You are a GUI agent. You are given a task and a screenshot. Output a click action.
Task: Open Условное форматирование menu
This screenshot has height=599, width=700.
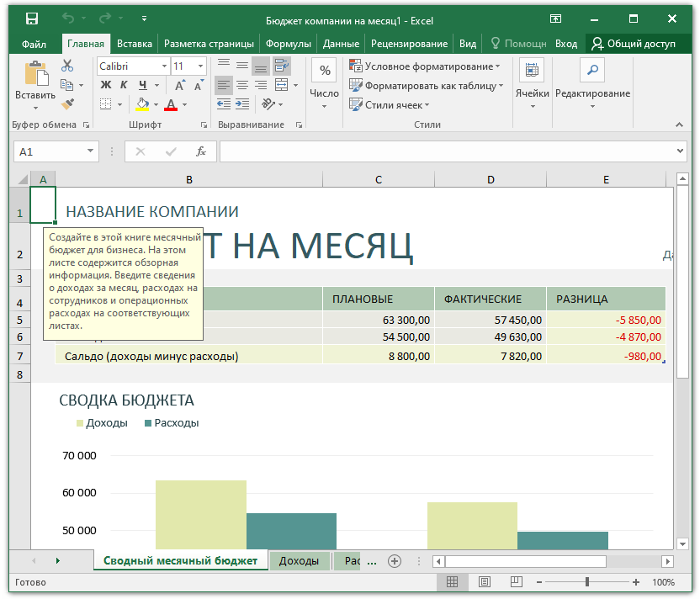[425, 66]
